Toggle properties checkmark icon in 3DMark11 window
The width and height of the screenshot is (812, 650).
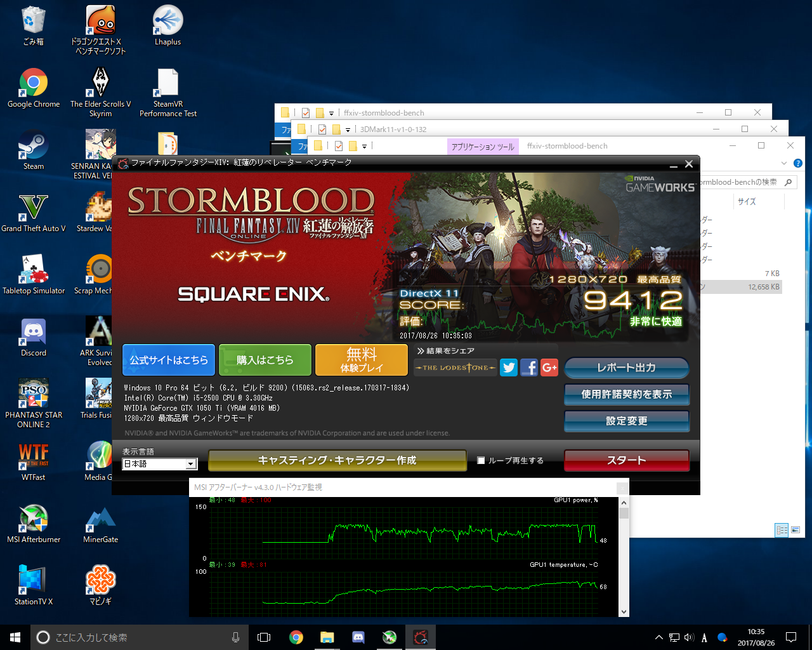(322, 129)
